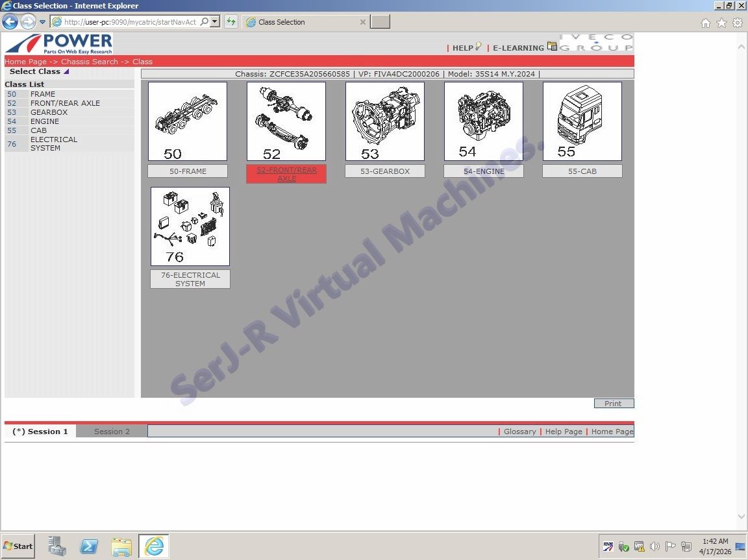Select the 53 Gearbox image

click(385, 121)
